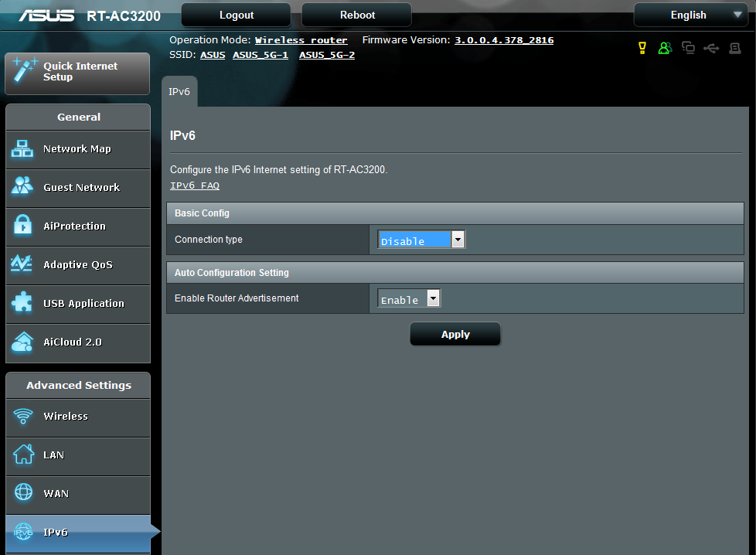Open the Connection type dropdown
Screen dimensions: 756x555
coord(421,239)
